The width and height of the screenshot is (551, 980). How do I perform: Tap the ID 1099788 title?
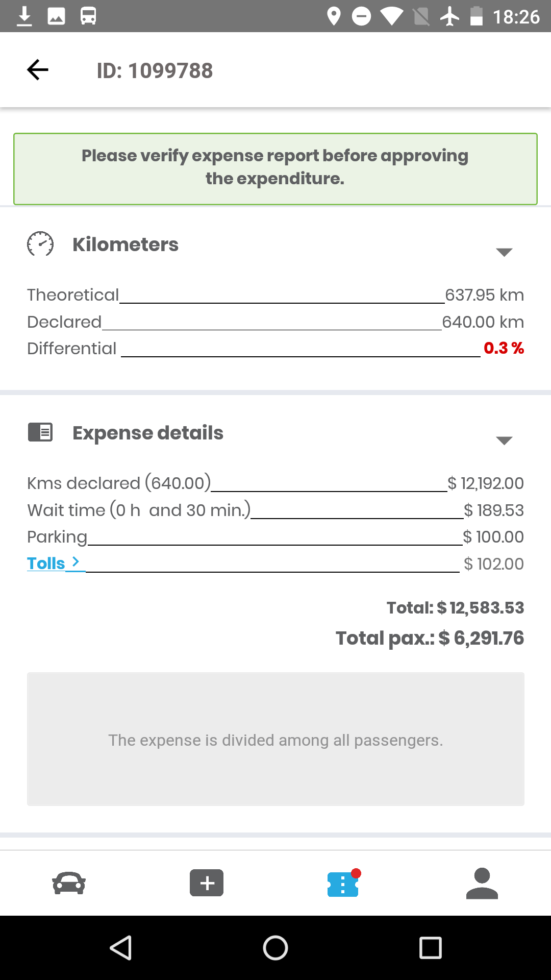pos(155,70)
